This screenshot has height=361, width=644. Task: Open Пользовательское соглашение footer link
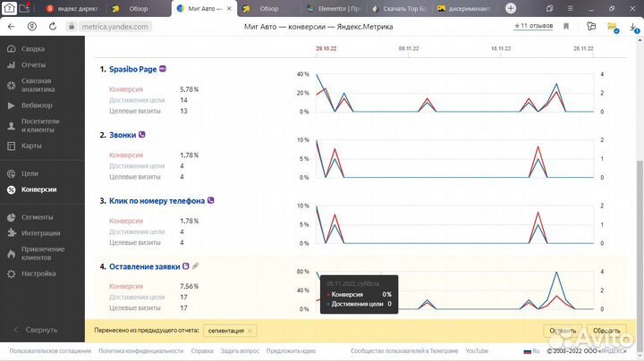[x=50, y=351]
